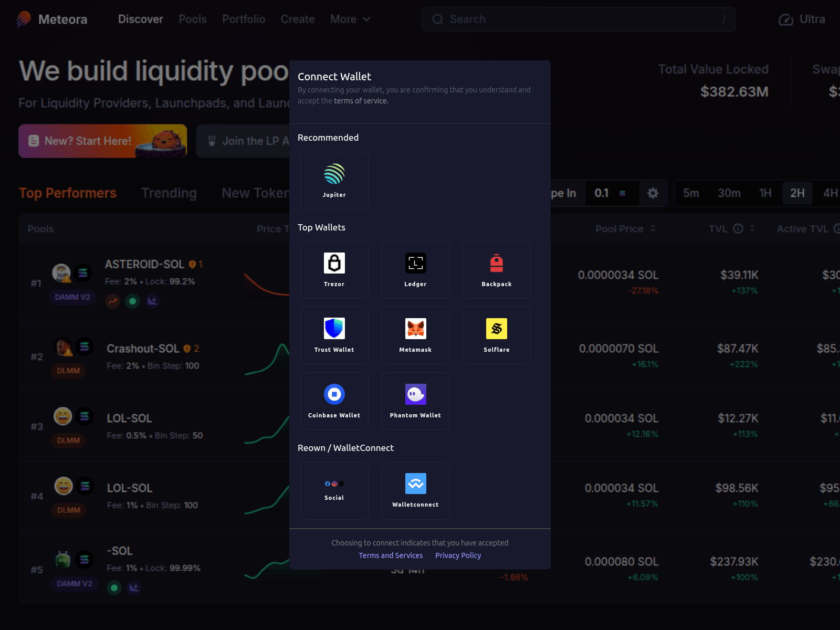This screenshot has height=630, width=840.
Task: Click the $382.63M Total Value Locked figure
Action: (x=734, y=92)
